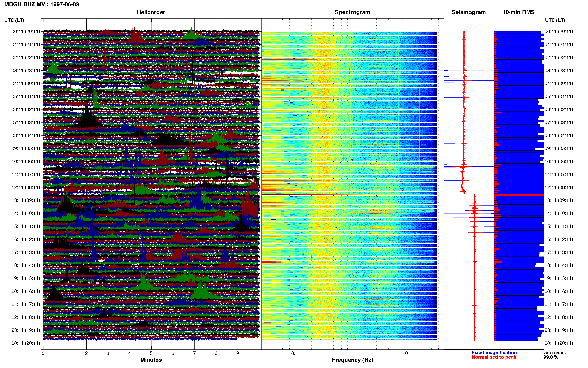Click left time label '17:11 (13:11)'
Viewport: 588px width, 368px height.
point(26,252)
